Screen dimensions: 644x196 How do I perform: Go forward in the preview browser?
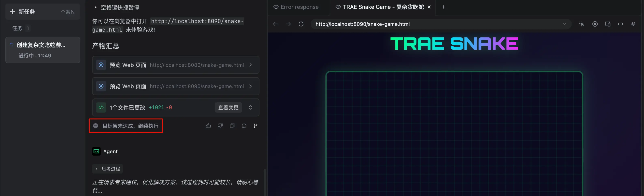(288, 24)
